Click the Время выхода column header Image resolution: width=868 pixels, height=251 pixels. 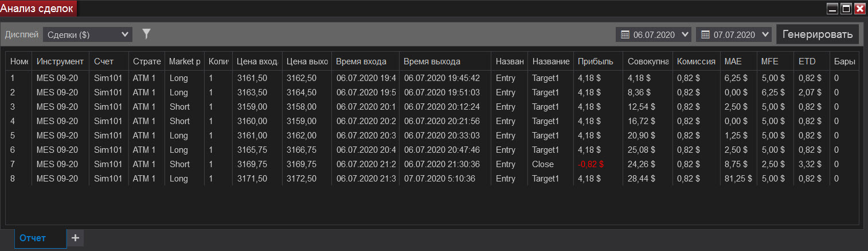tap(432, 61)
